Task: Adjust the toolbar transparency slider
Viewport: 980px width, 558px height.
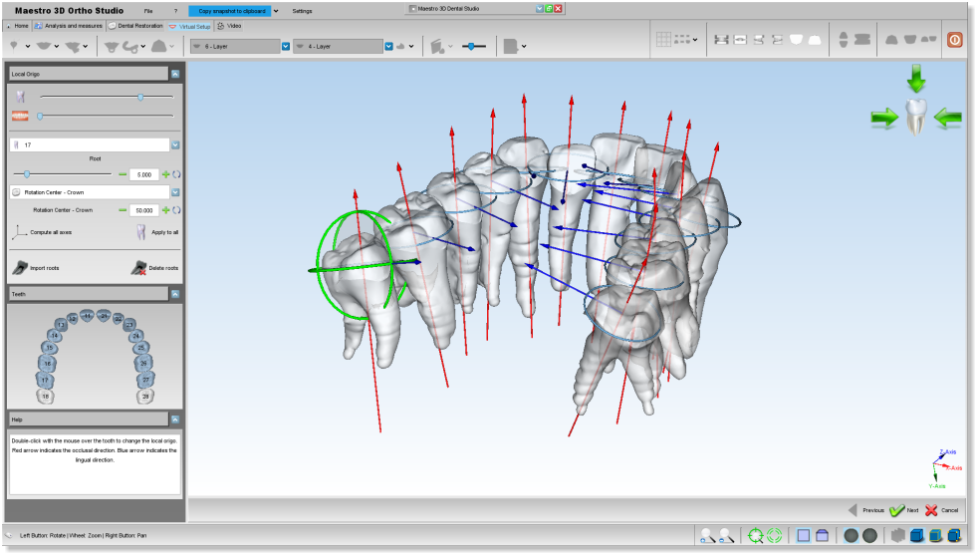Action: (x=473, y=46)
